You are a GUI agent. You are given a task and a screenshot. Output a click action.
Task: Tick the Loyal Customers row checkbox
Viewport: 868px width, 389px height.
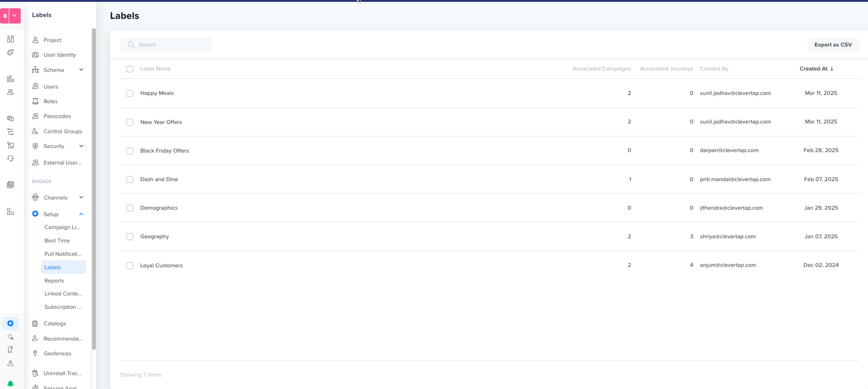click(x=130, y=265)
